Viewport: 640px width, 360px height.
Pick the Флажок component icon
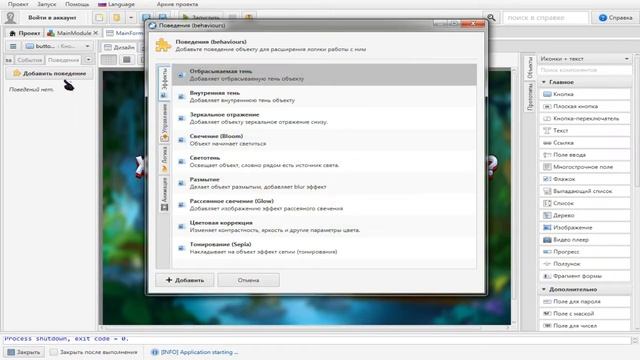[547, 179]
